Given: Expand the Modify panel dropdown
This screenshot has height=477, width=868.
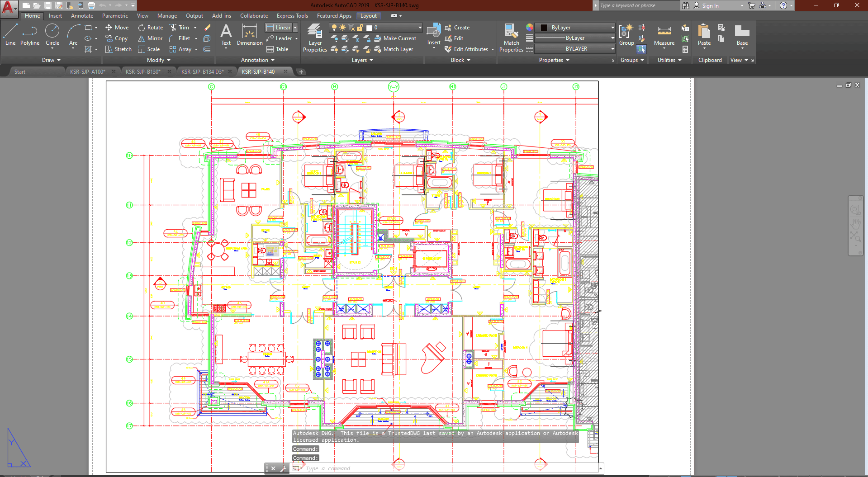Looking at the screenshot, I should coord(159,60).
